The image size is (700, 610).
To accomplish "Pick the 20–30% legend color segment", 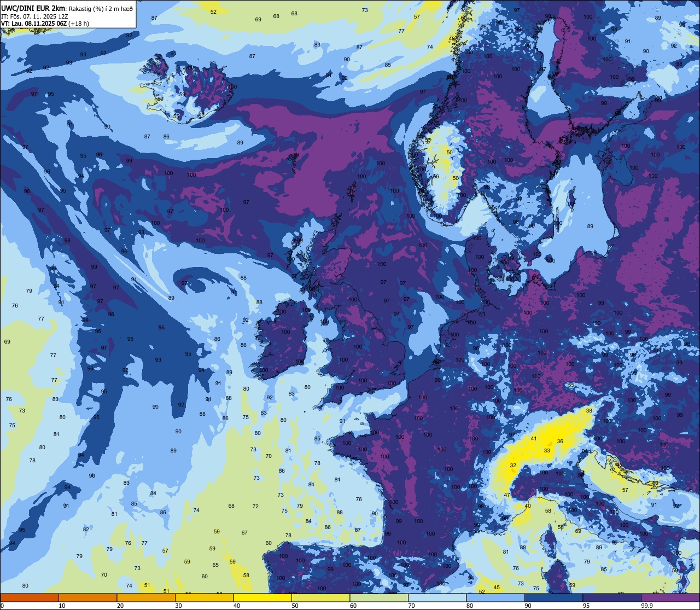I will (x=146, y=597).
